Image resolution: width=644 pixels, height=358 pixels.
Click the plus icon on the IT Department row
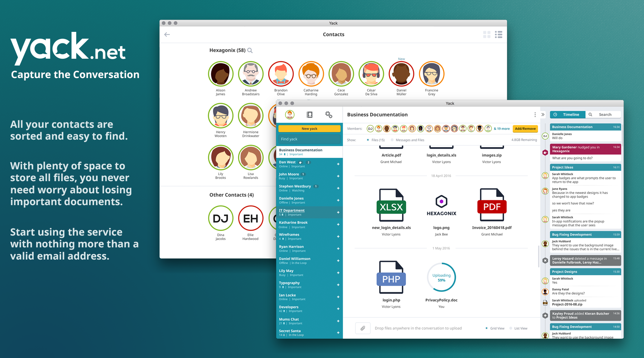(x=338, y=212)
